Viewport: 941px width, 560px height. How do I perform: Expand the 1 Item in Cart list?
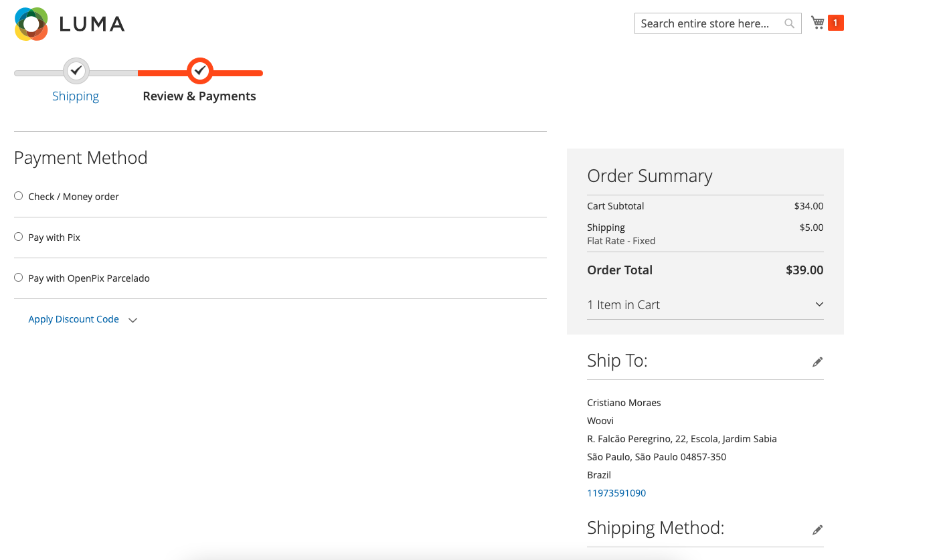(x=705, y=304)
